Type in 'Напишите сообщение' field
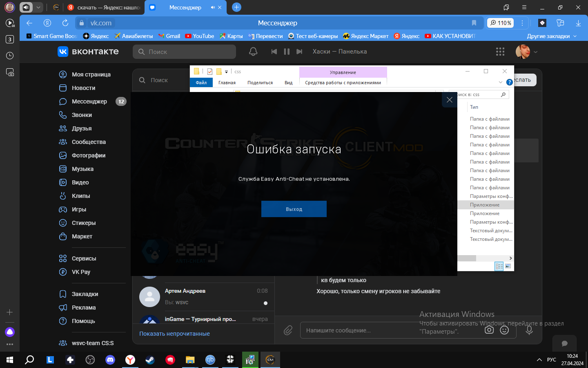Viewport: 588px width, 368px height. 388,330
